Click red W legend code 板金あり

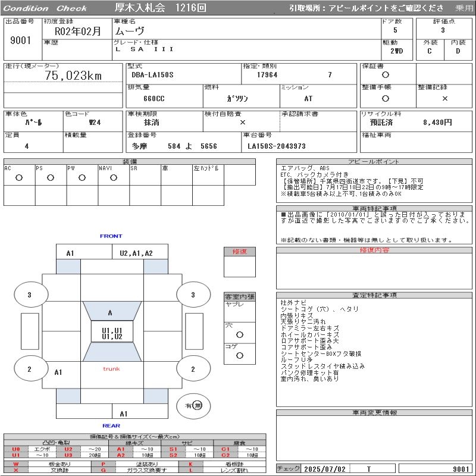click(x=16, y=464)
